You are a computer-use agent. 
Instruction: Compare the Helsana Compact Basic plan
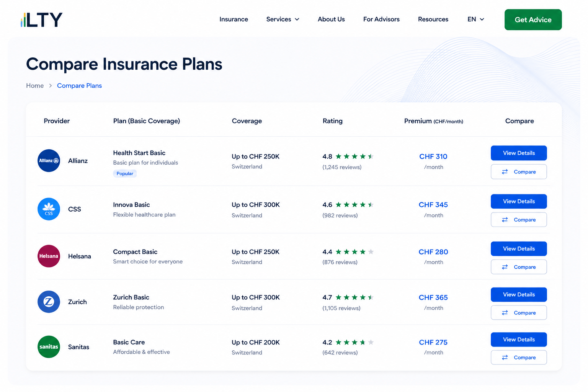pos(519,267)
